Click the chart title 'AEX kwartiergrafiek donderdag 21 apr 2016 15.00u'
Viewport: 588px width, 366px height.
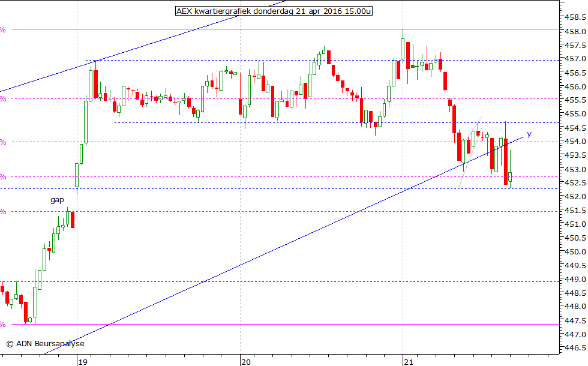274,11
